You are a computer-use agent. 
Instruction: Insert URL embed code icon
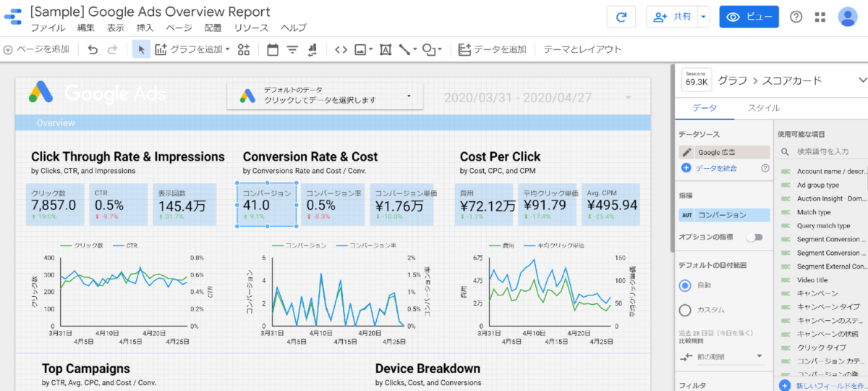tap(341, 49)
